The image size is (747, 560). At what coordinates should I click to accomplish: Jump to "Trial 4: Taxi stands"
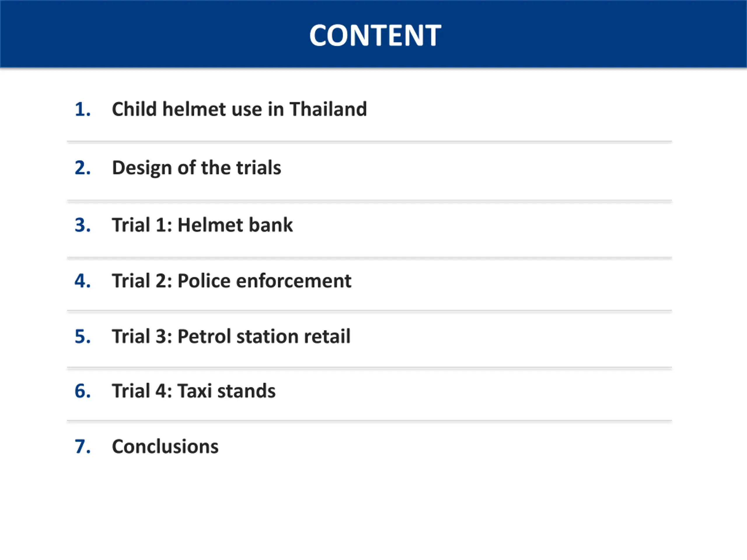click(x=193, y=391)
